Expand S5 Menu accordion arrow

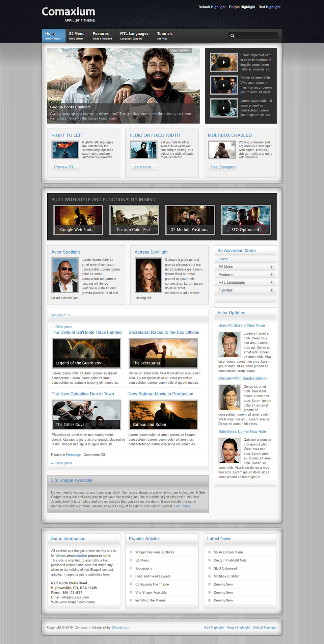tap(271, 267)
